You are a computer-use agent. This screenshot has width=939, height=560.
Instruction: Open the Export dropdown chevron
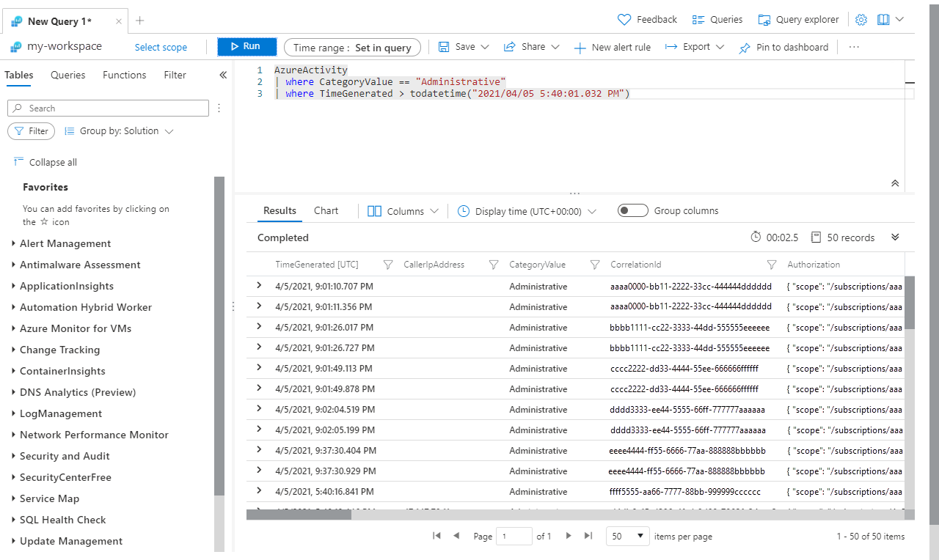point(720,47)
